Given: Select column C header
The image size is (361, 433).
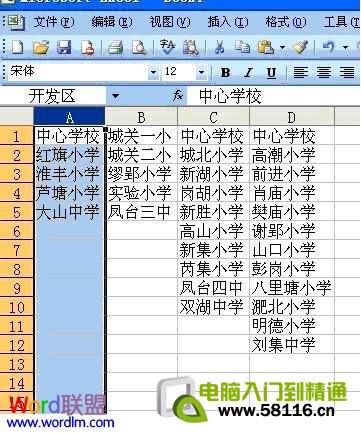Looking at the screenshot, I should pyautogui.click(x=213, y=117).
